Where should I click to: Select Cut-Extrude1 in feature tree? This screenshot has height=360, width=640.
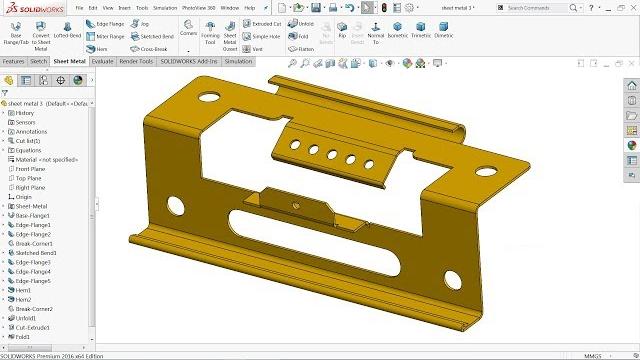tap(32, 328)
